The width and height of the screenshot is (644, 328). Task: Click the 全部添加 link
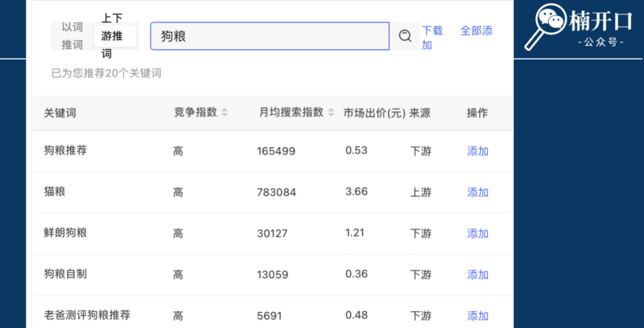coord(476,31)
